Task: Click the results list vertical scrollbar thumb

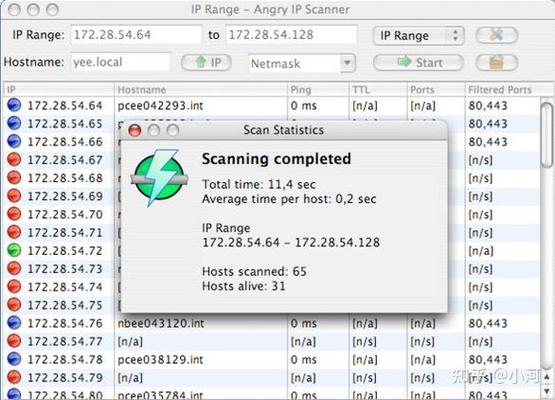Action: click(x=547, y=135)
